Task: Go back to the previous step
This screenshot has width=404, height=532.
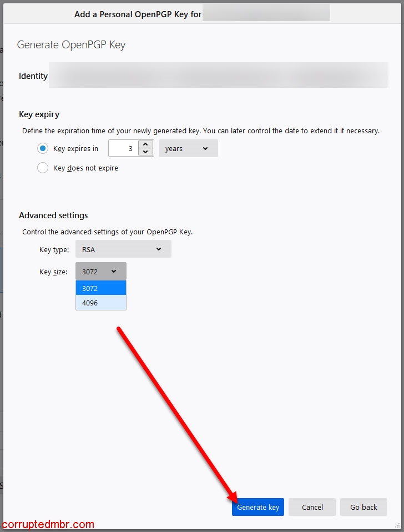Action: 363,507
